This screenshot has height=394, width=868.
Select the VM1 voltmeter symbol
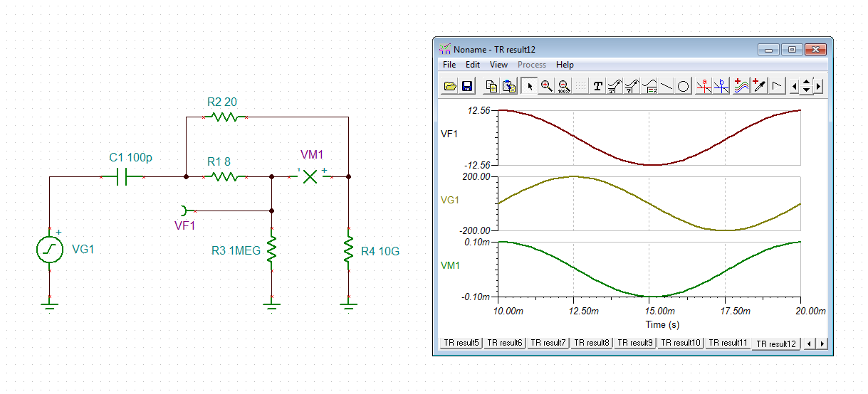pyautogui.click(x=310, y=176)
